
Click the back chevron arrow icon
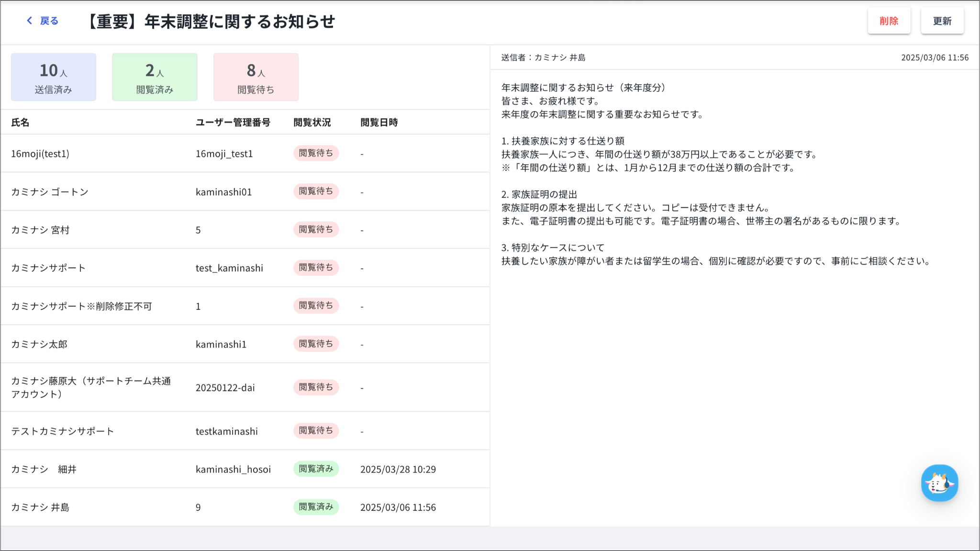[30, 21]
